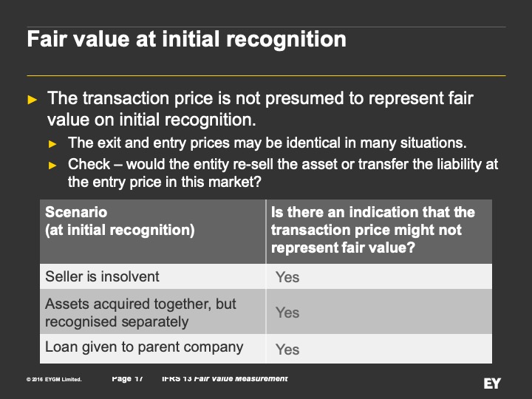Click the IFRS 13 Fair Value Measurement footer
The image size is (532, 399).
(x=225, y=378)
